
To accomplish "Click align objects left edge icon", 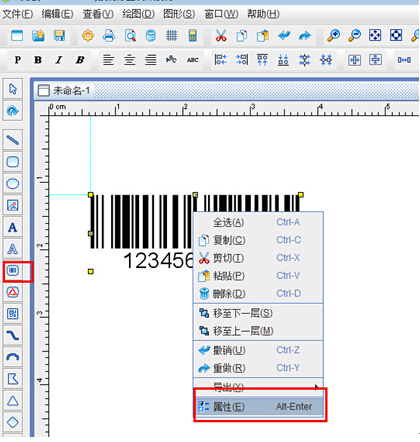I will click(221, 60).
